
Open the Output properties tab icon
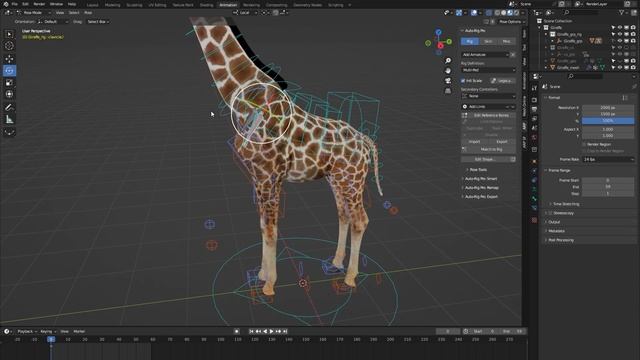coord(534,109)
